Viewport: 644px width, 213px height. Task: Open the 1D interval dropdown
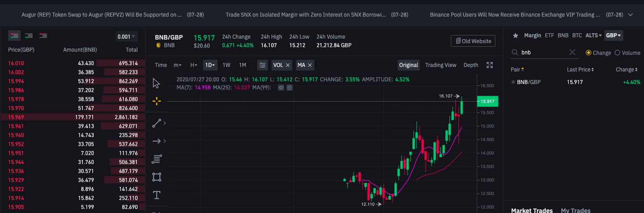point(210,65)
